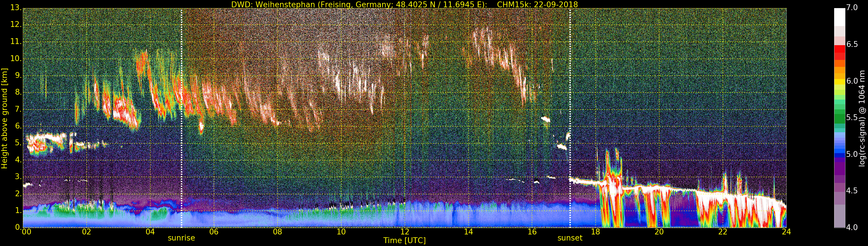The height and width of the screenshot is (246, 868).
Task: Click the 'Height above ground [km]' axis label
Action: (x=4, y=118)
